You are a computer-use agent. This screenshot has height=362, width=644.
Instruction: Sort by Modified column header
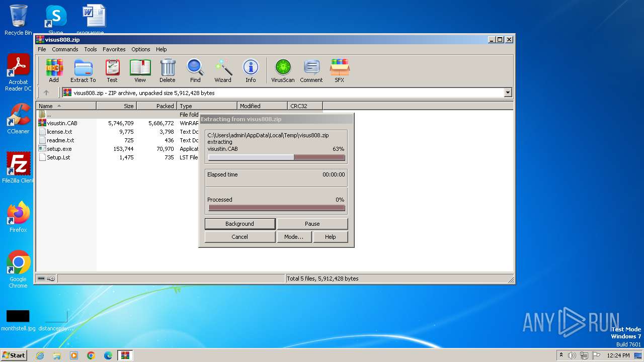pos(263,106)
